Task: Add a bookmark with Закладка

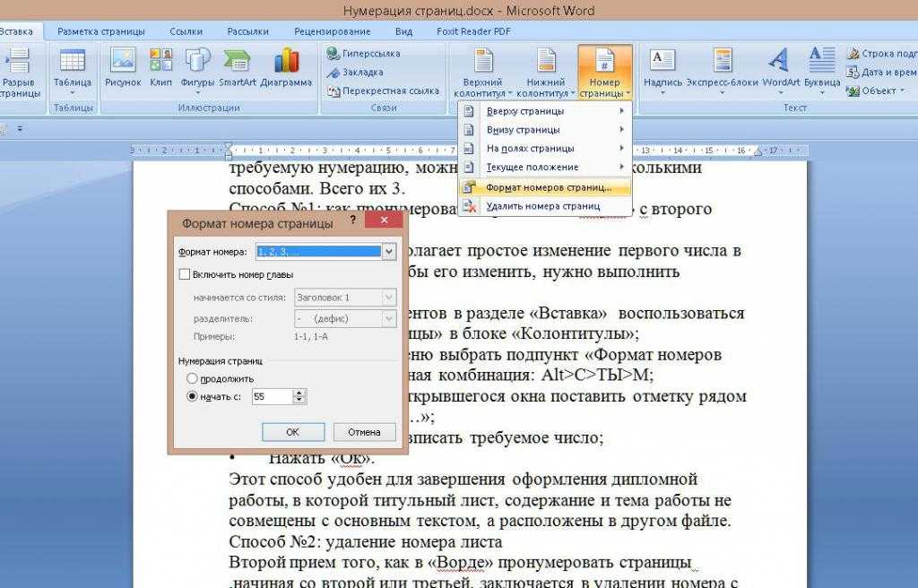Action: [x=355, y=72]
